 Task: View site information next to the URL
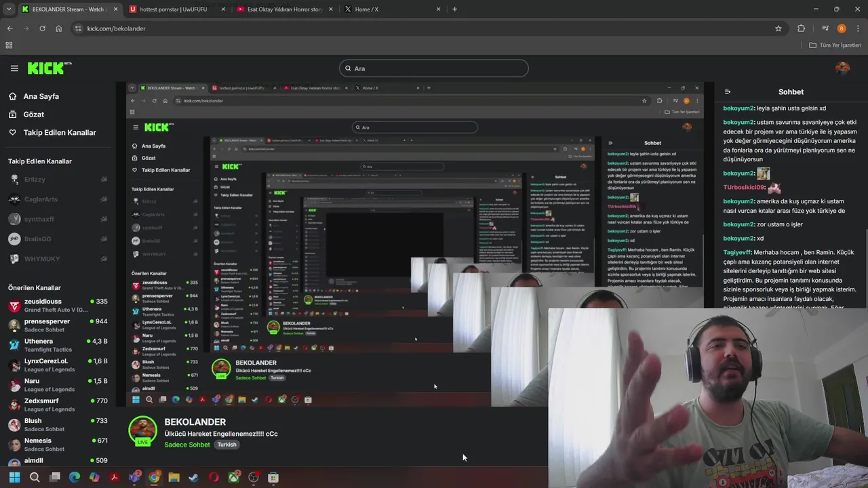click(x=78, y=28)
